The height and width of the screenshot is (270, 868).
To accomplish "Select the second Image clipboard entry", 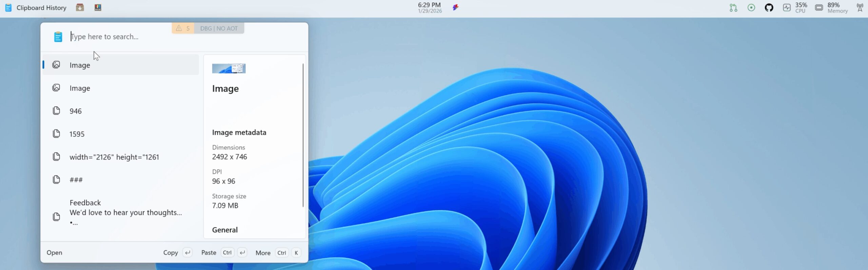I will [120, 88].
